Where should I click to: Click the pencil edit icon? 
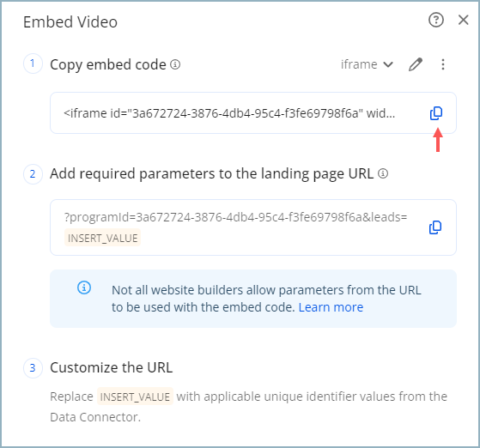[x=416, y=64]
